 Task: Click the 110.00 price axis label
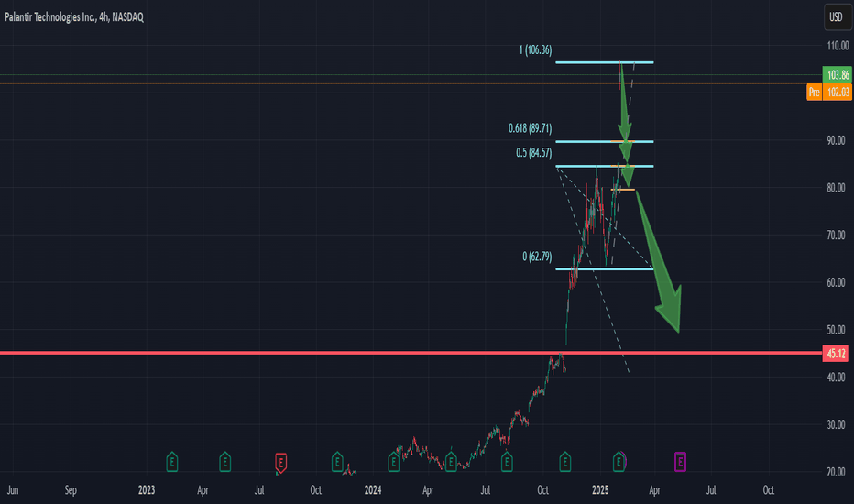pyautogui.click(x=838, y=46)
